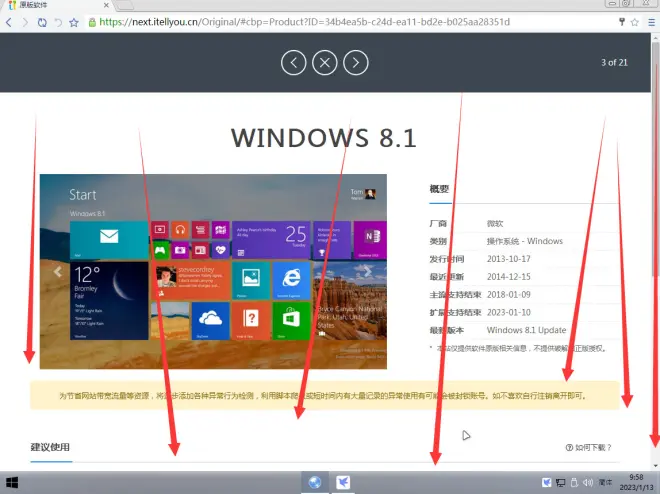This screenshot has height=494, width=660.
Task: Close the 原版软件 tab
Action: pyautogui.click(x=106, y=5)
